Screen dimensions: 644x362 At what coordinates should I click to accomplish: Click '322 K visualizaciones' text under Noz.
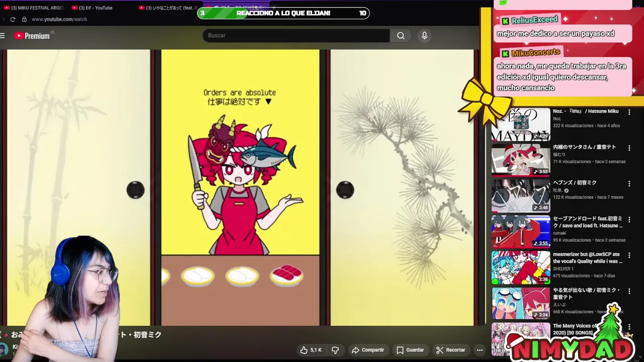coord(572,126)
